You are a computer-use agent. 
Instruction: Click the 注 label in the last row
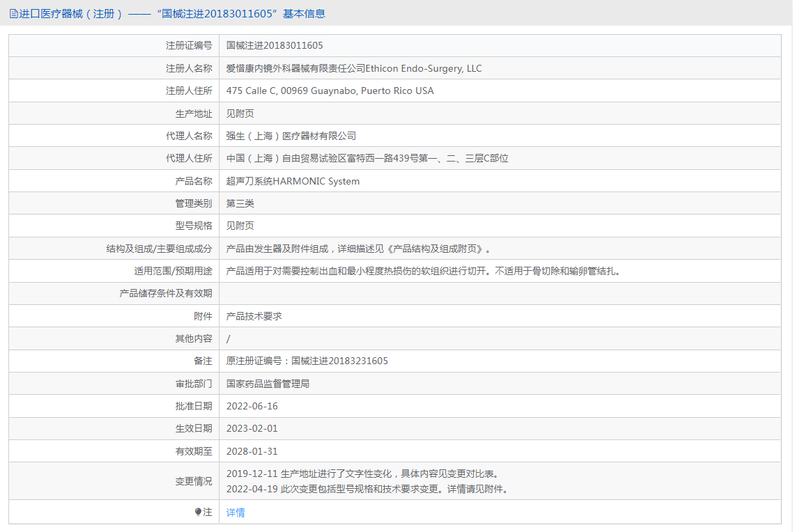coord(208,513)
